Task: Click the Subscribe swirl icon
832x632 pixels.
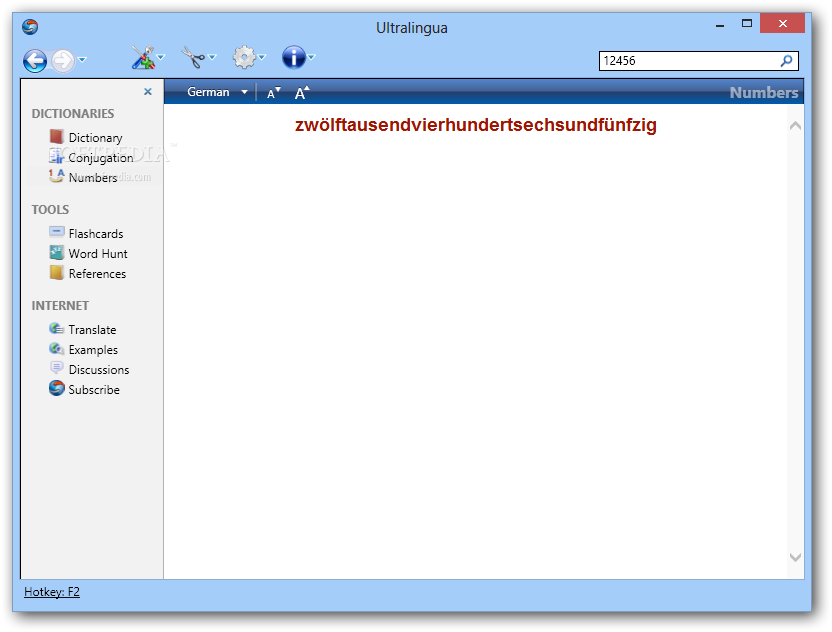Action: [56, 388]
